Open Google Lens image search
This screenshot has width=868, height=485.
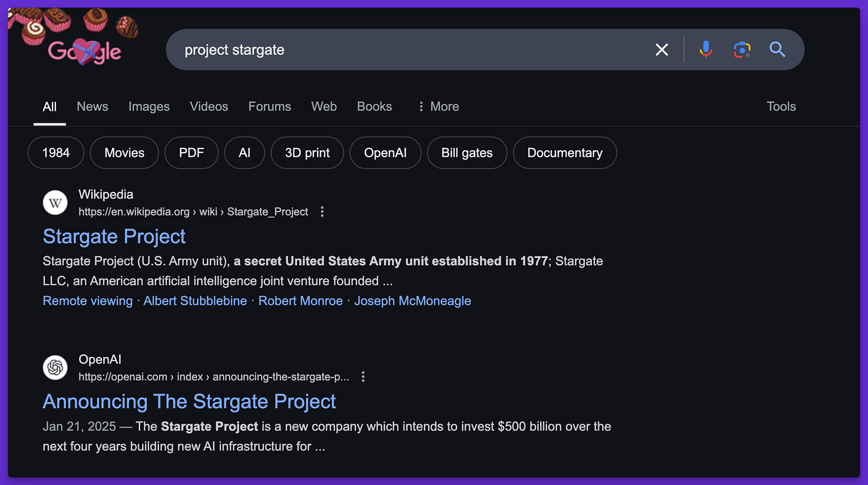pos(742,49)
